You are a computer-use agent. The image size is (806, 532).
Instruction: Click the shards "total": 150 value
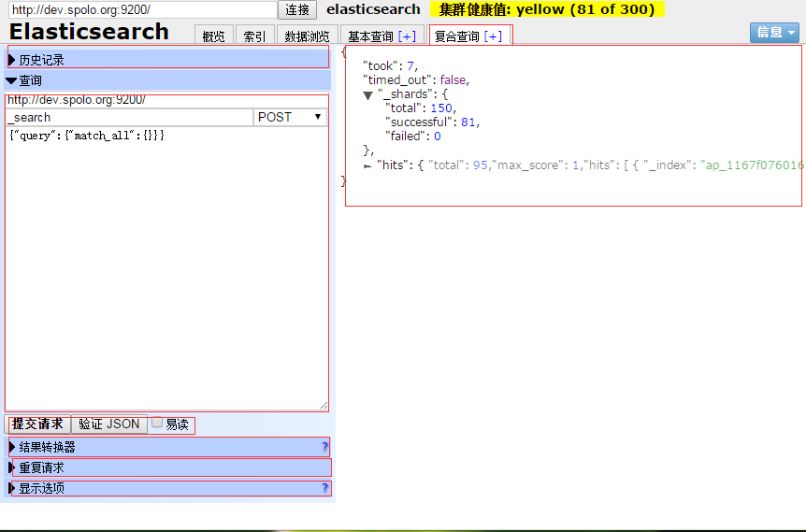click(x=441, y=108)
